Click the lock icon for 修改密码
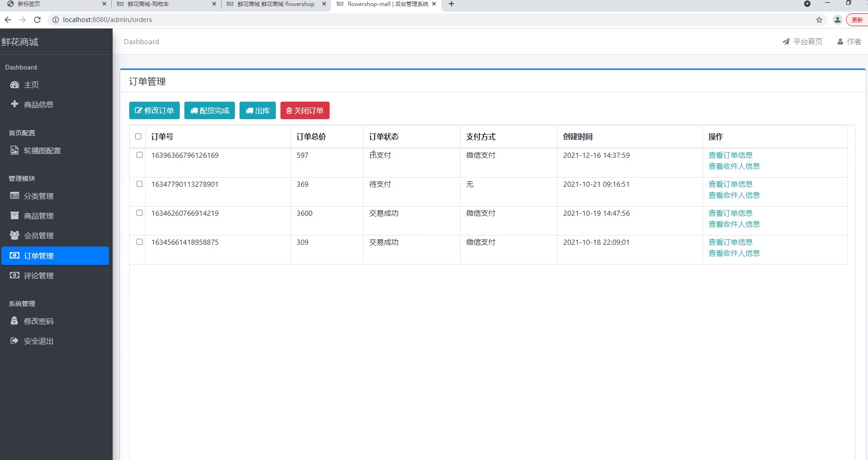The height and width of the screenshot is (460, 868). pos(15,321)
